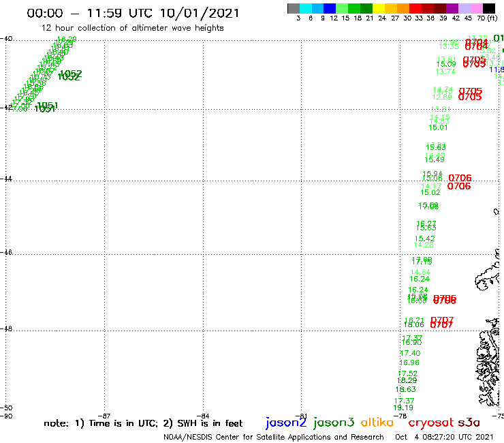Click the '1051' green time label
The height and width of the screenshot is (443, 504).
click(x=46, y=107)
